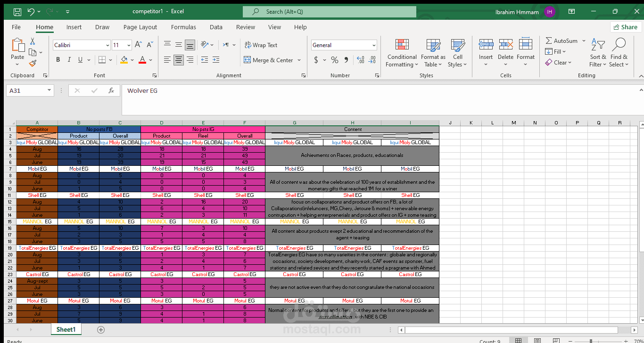Toggle align text left

click(167, 60)
